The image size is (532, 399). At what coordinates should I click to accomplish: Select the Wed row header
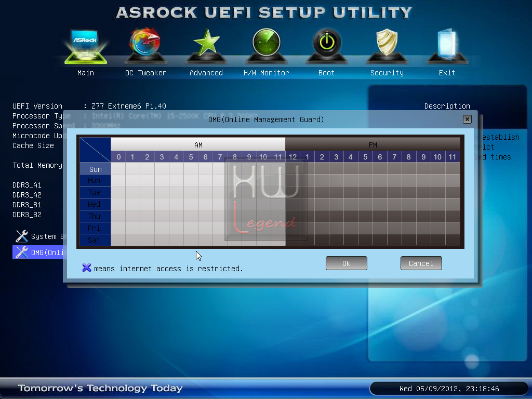96,204
